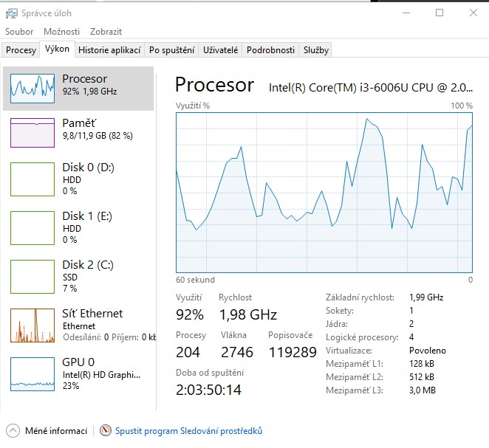Viewport: 489px width, 448px height.
Task: Click the resource monitor gauge icon
Action: (x=106, y=430)
